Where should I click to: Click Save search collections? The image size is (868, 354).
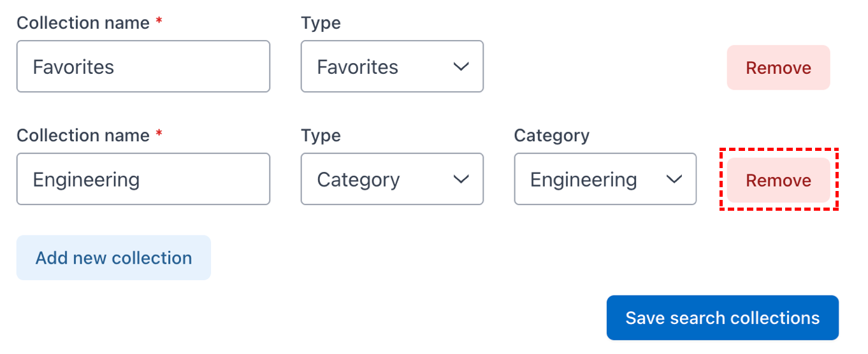[x=723, y=318]
